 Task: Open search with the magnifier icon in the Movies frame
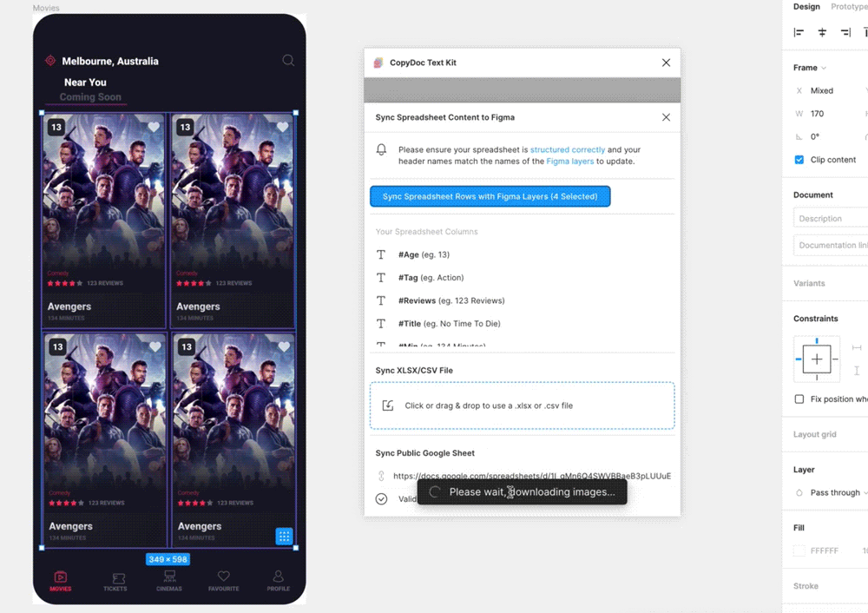[288, 61]
